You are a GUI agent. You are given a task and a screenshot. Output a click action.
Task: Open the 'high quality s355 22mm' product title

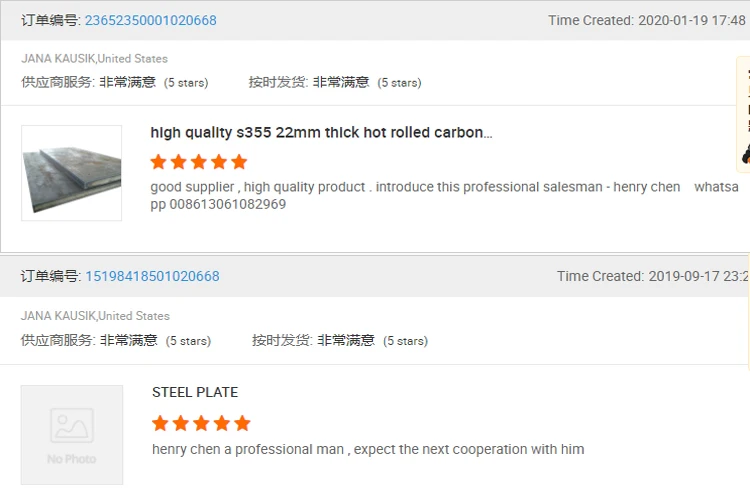[x=321, y=132]
